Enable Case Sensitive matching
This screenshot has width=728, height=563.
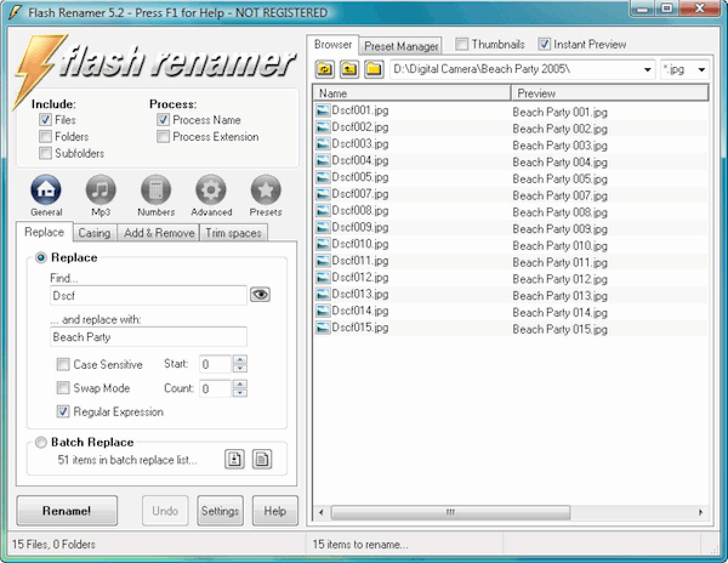tap(62, 364)
